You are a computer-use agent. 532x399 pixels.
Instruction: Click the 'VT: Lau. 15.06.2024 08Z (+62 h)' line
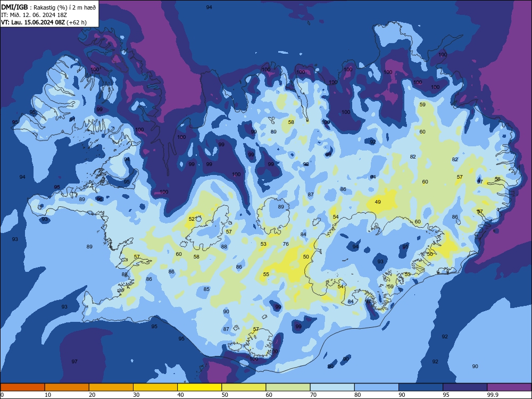click(x=44, y=22)
